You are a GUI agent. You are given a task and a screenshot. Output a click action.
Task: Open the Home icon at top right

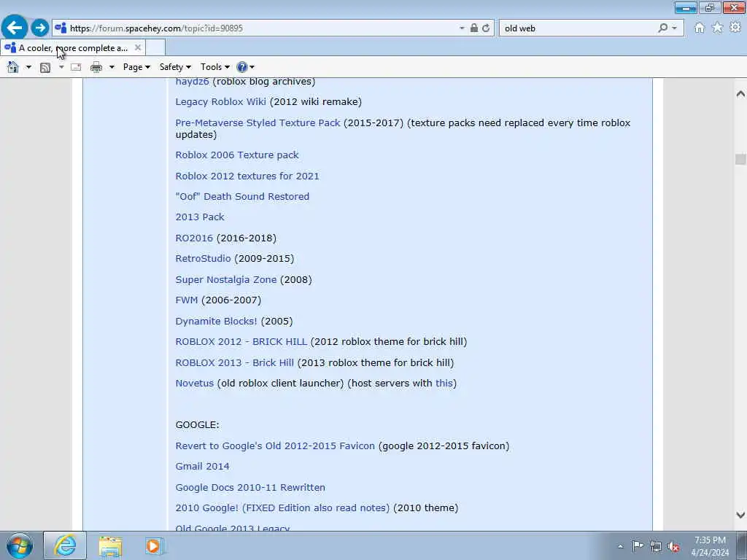700,28
